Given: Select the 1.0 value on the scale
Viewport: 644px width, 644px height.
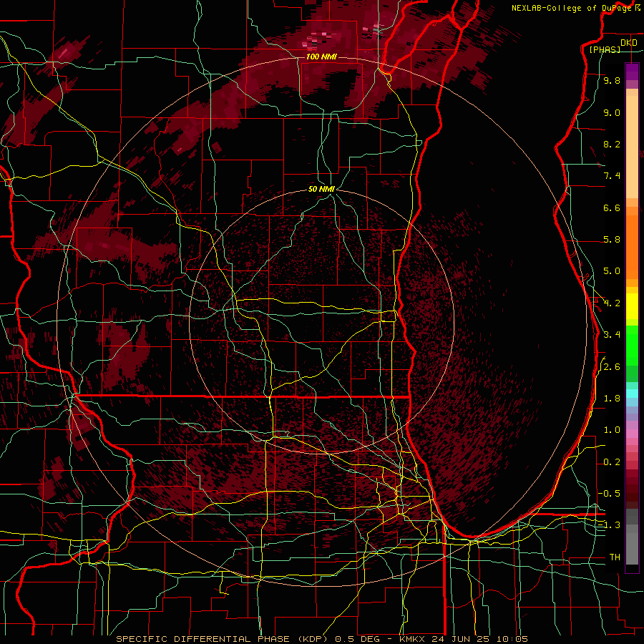Looking at the screenshot, I should click(x=612, y=430).
